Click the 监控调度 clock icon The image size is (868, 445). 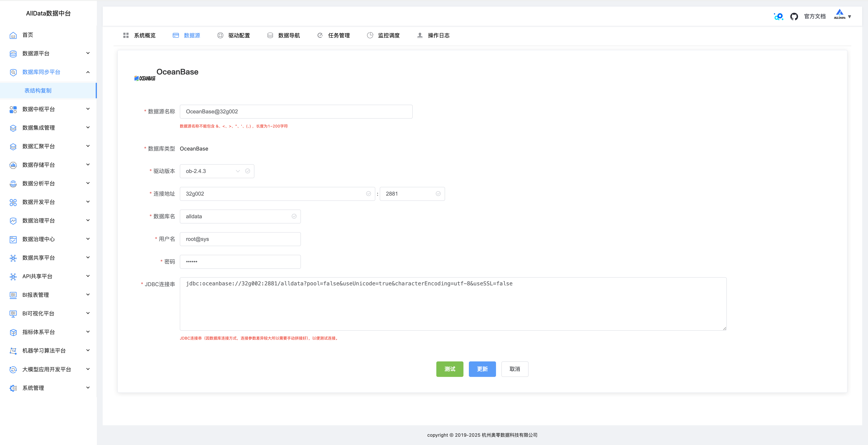(370, 35)
